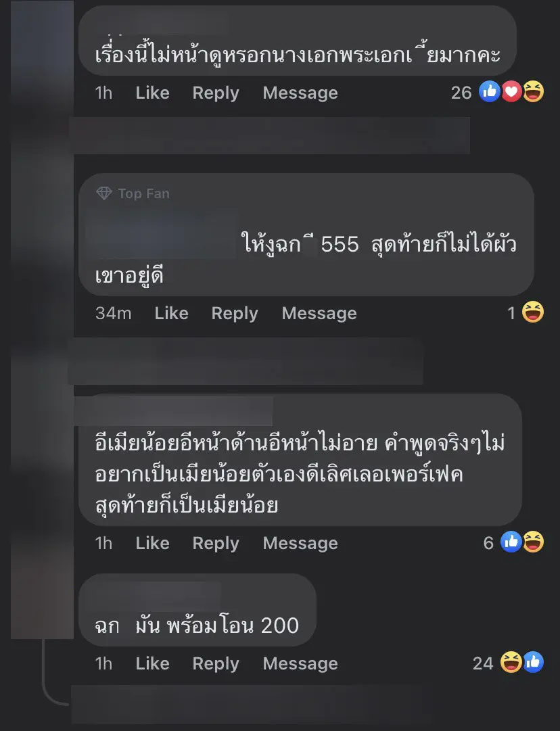
Task: Open the Top Fan diamond badge
Action: 104,193
